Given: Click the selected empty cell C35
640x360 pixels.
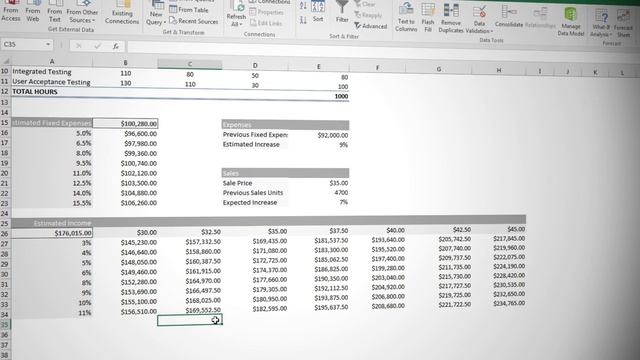Looking at the screenshot, I should click(190, 320).
